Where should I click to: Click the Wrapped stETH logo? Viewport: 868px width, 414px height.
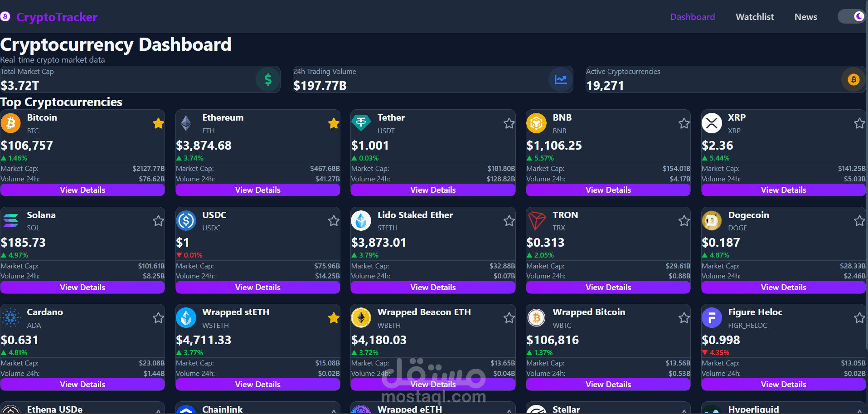pos(186,317)
